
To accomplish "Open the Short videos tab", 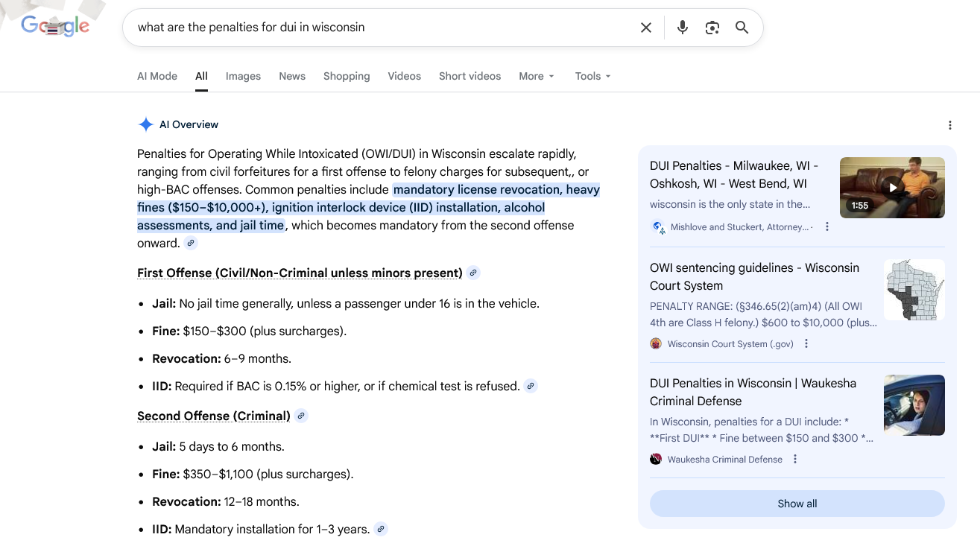I will point(470,76).
